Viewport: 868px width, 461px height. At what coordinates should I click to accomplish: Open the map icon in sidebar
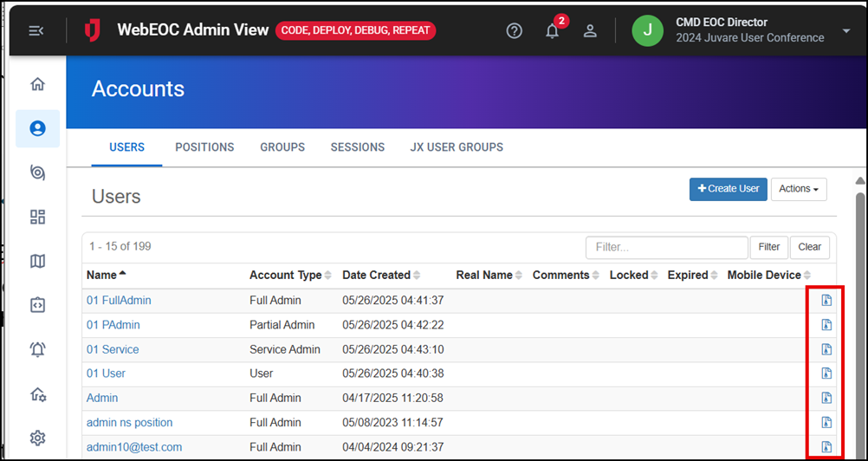coord(37,261)
